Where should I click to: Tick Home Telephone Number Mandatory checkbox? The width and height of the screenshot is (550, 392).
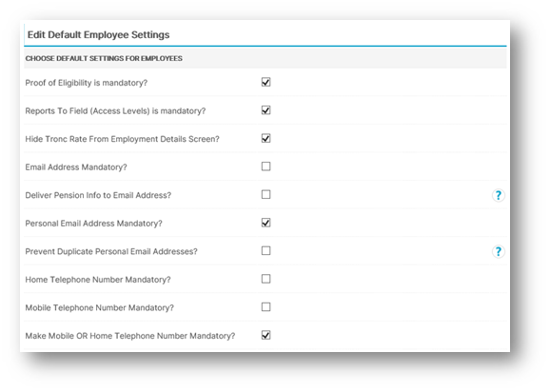point(265,279)
